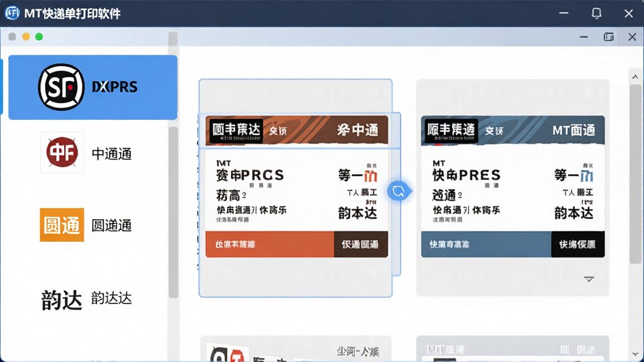The width and height of the screenshot is (644, 362).
Task: Click the blue circular refresh icon between templates
Action: coord(398,191)
